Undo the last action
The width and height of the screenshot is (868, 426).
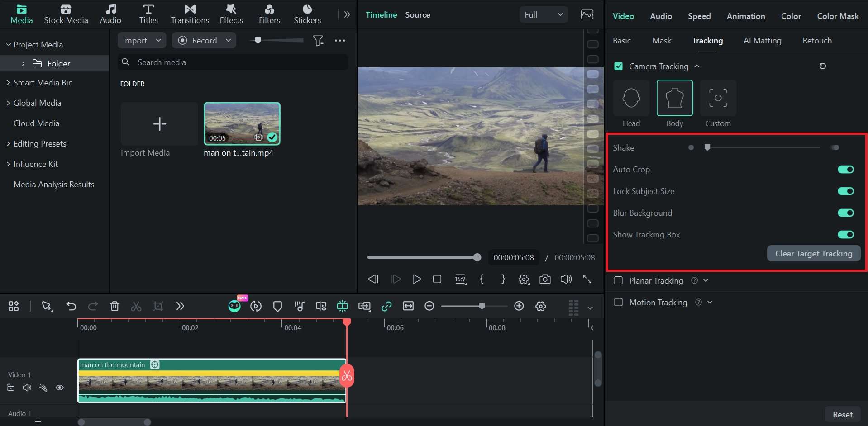pyautogui.click(x=71, y=306)
